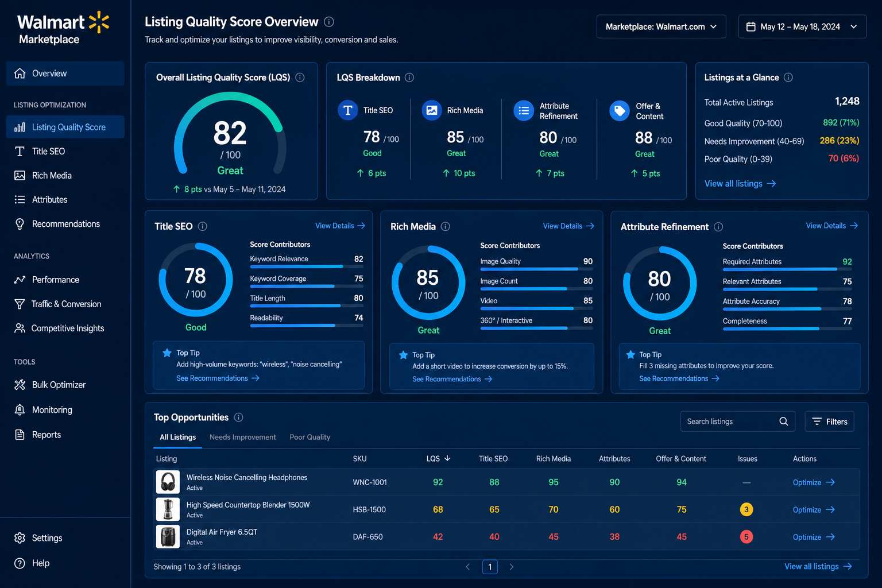Switch to All Listings tab
The width and height of the screenshot is (882, 588).
[x=178, y=438]
